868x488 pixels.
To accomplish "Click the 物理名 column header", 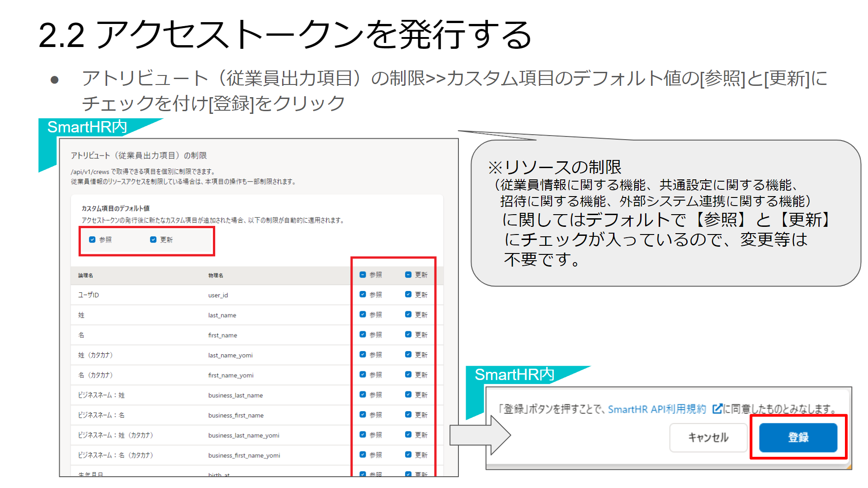I will [216, 276].
